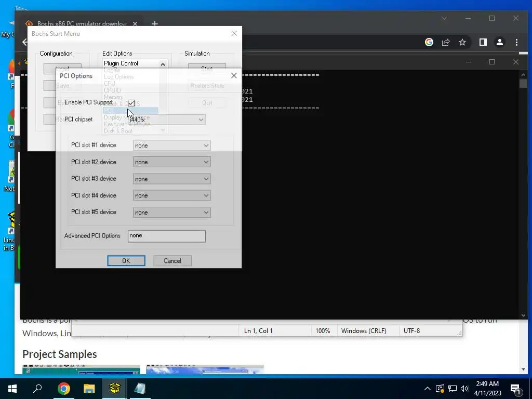The height and width of the screenshot is (399, 532).
Task: Open the PCI slot #1 device dropdown
Action: click(x=171, y=145)
